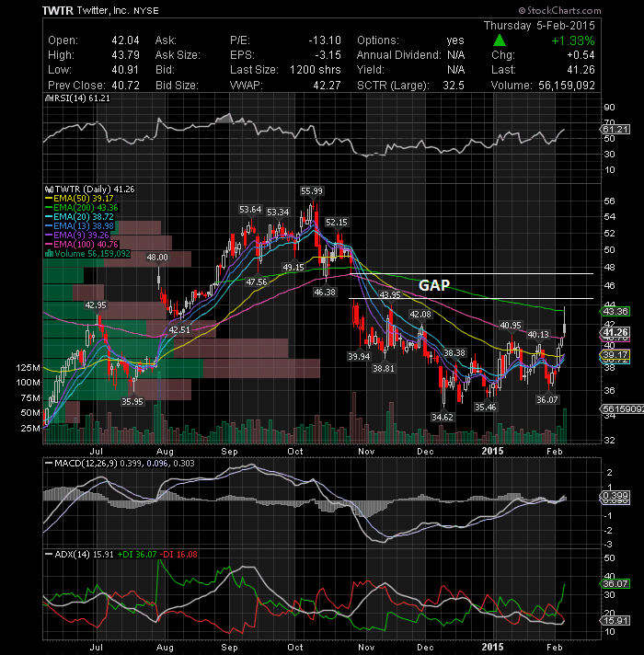Click the pink EMA(100) line color marker

pos(49,245)
